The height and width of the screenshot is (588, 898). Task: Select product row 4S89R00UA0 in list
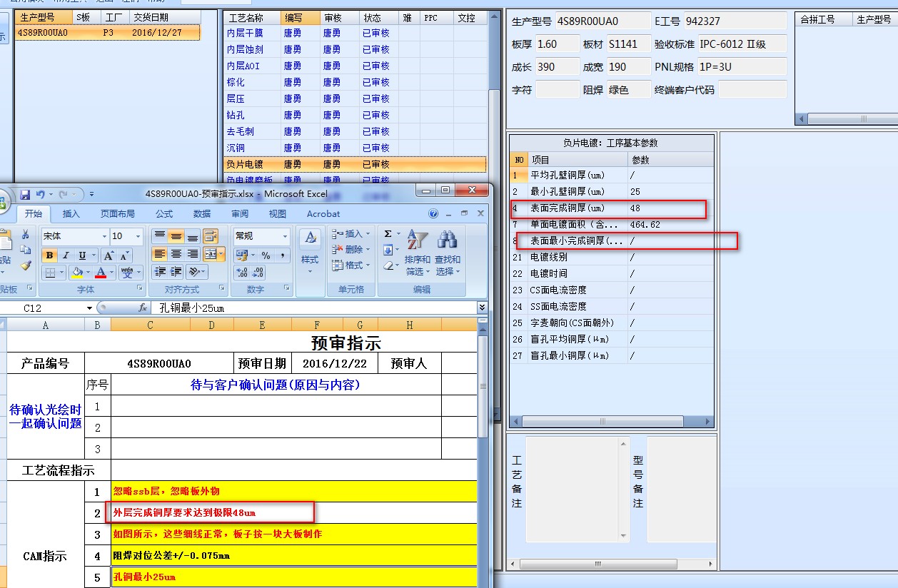pos(108,33)
